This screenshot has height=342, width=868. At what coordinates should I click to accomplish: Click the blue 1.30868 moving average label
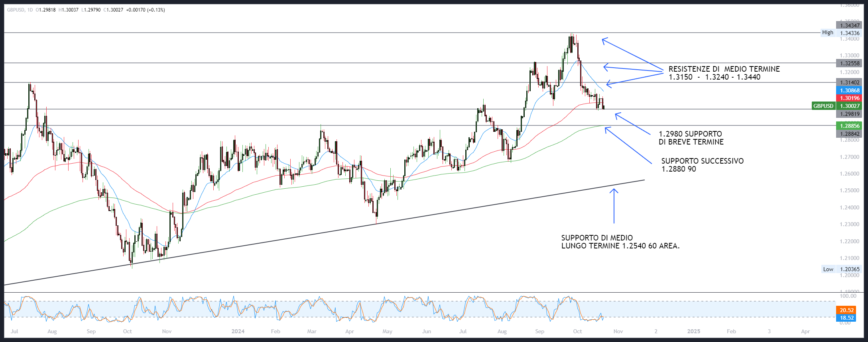(850, 90)
